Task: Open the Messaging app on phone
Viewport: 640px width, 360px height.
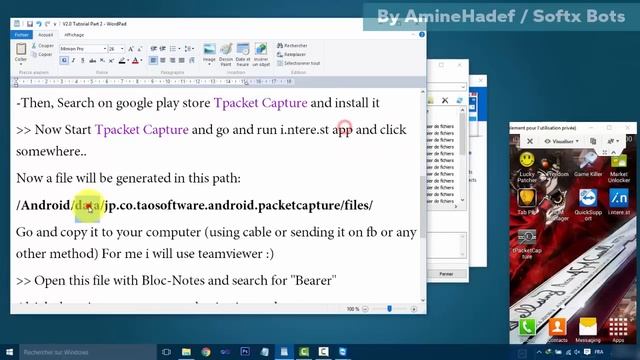Action: (588, 330)
